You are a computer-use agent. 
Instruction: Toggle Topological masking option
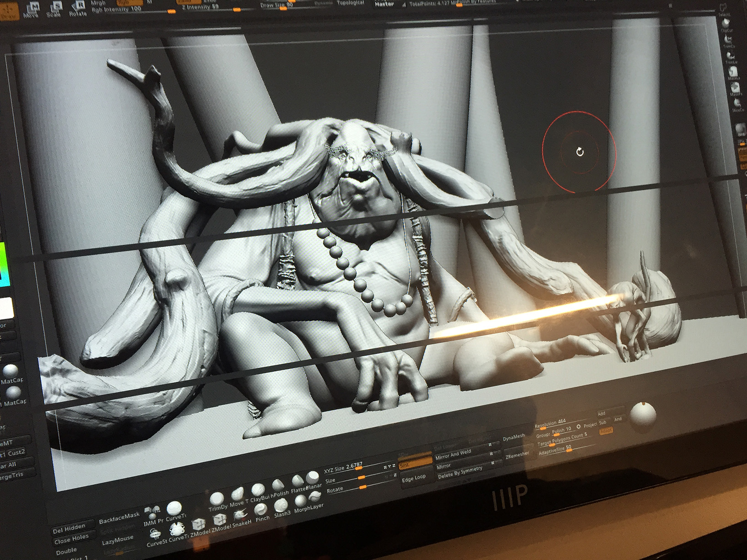(351, 3)
